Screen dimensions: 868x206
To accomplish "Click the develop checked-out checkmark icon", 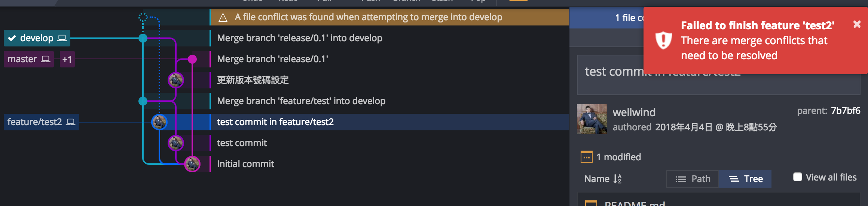I will 12,38.
